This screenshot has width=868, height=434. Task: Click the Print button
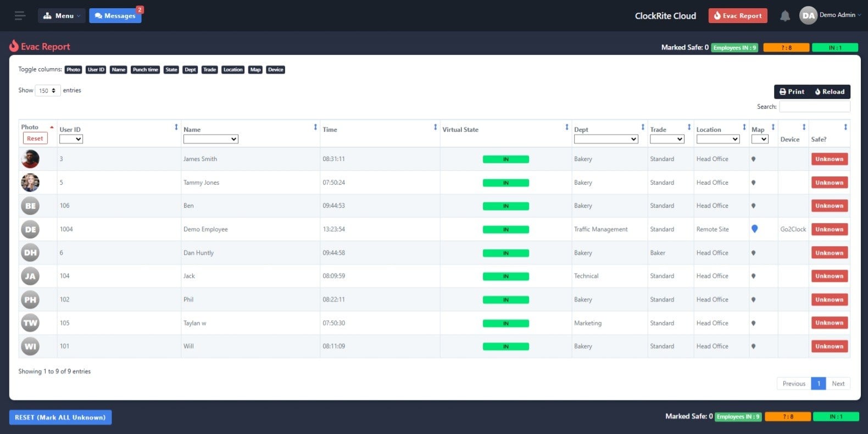(x=792, y=92)
